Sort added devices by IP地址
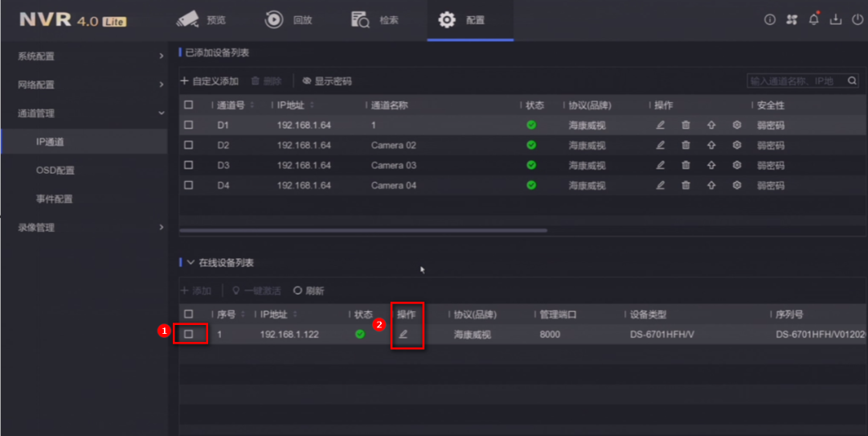Image resolution: width=868 pixels, height=436 pixels. (312, 105)
